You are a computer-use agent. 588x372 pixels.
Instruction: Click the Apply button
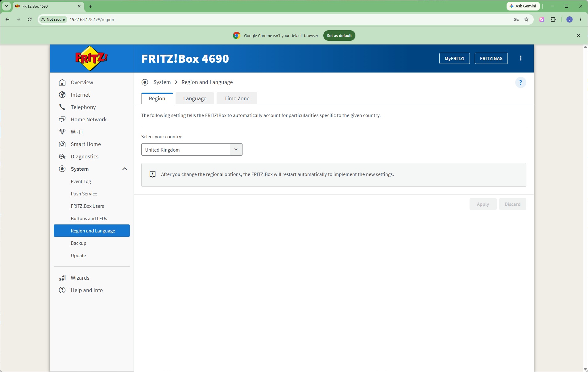point(483,204)
